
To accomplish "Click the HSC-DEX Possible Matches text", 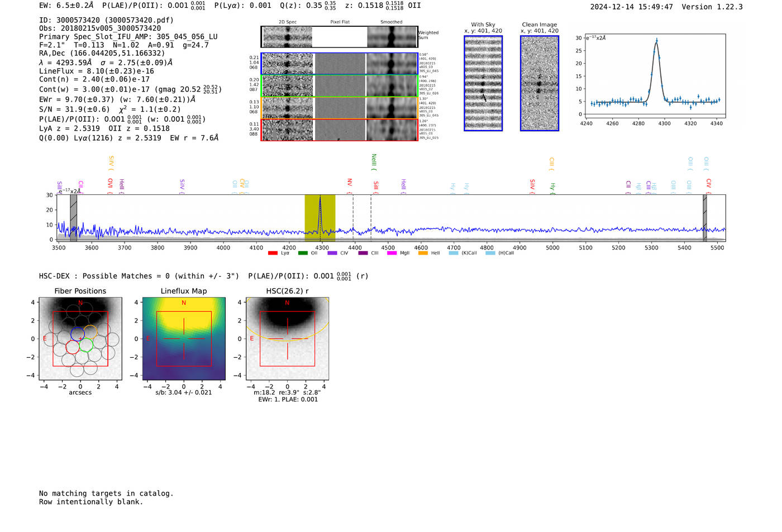I will [139, 276].
